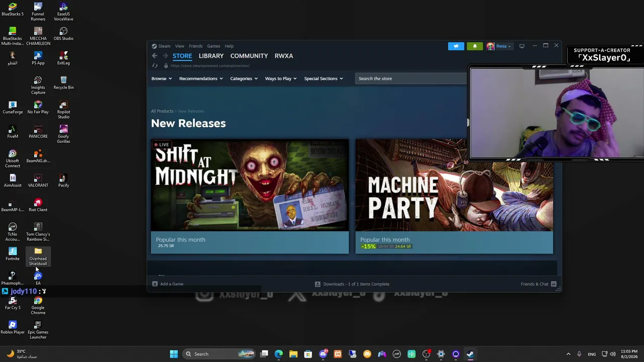Viewport: 644px width, 362px height.
Task: Select the Roblox Player desktop icon
Action: tap(13, 327)
